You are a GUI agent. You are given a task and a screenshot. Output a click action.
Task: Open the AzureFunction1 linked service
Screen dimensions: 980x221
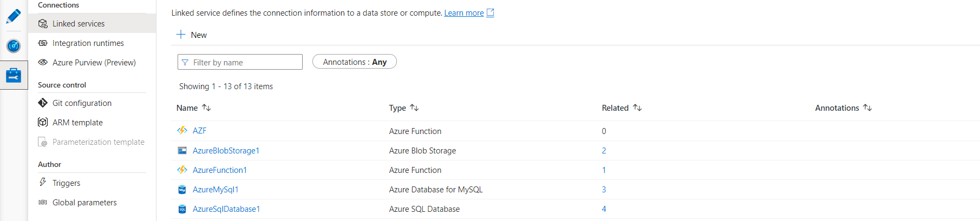220,170
